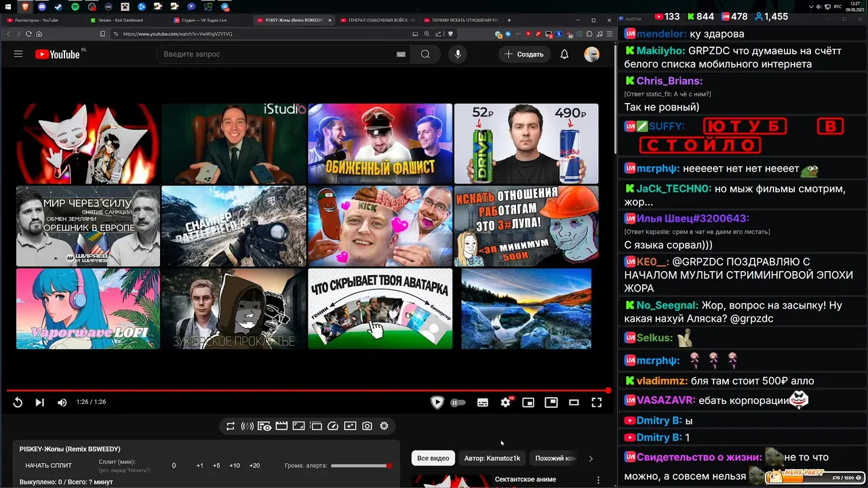The image size is (868, 488).
Task: Open YouTube notifications bell
Action: pos(564,54)
